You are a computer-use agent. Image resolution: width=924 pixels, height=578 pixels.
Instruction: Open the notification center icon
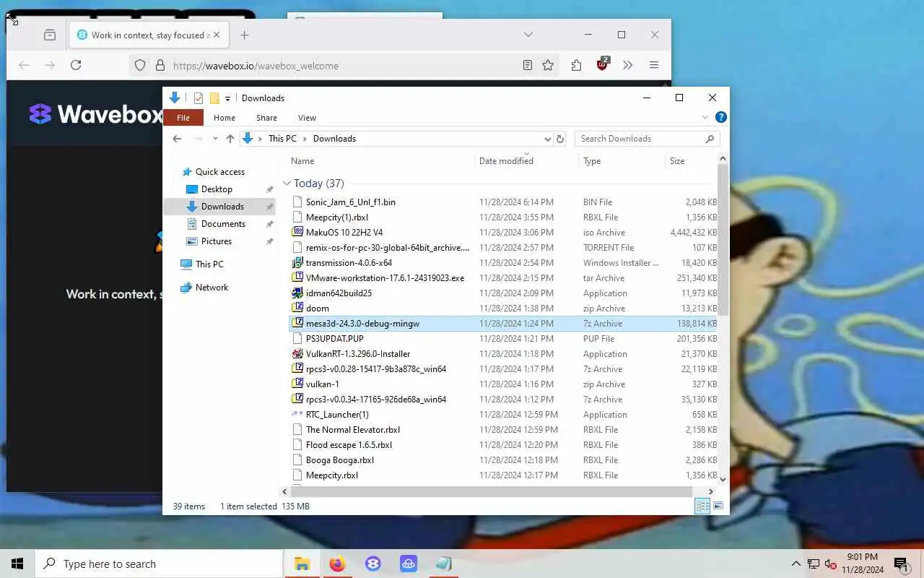pos(900,564)
